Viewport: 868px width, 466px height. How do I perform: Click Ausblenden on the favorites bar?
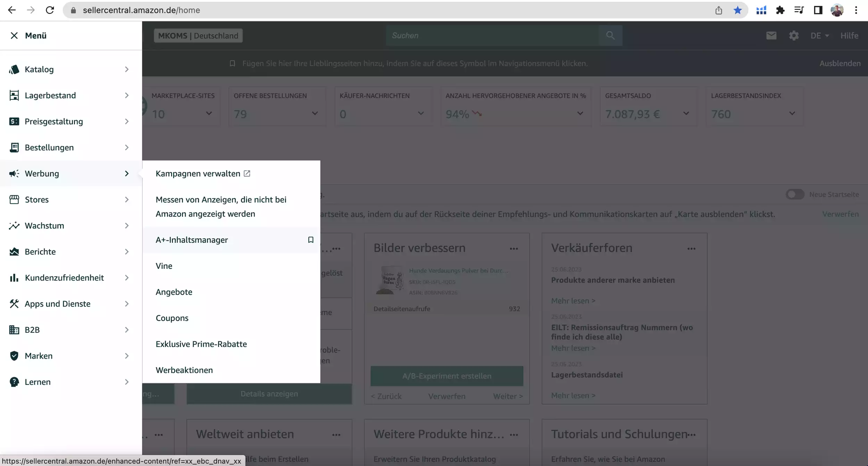pos(840,63)
